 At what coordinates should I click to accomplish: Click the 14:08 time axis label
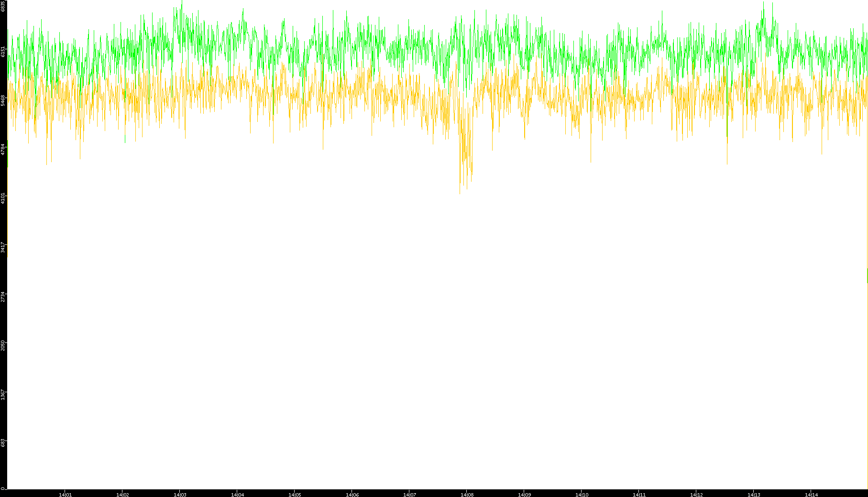tap(467, 495)
